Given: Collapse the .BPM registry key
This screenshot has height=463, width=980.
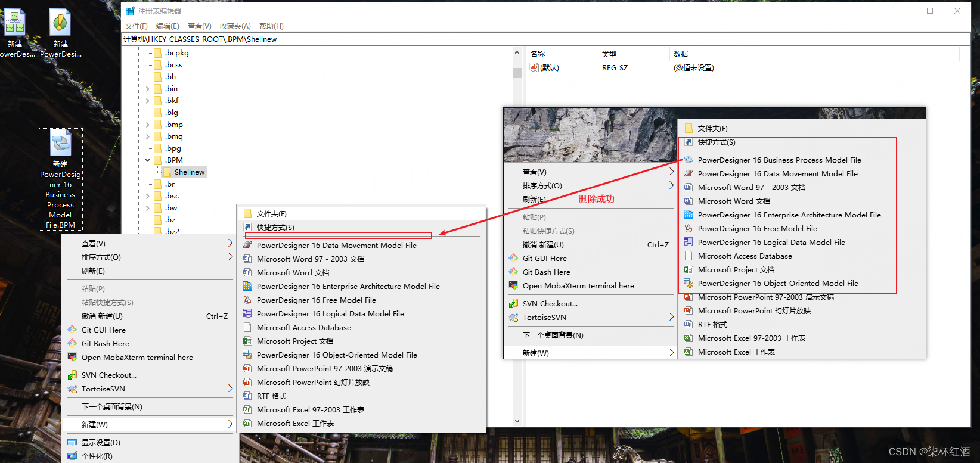Looking at the screenshot, I should click(x=148, y=160).
